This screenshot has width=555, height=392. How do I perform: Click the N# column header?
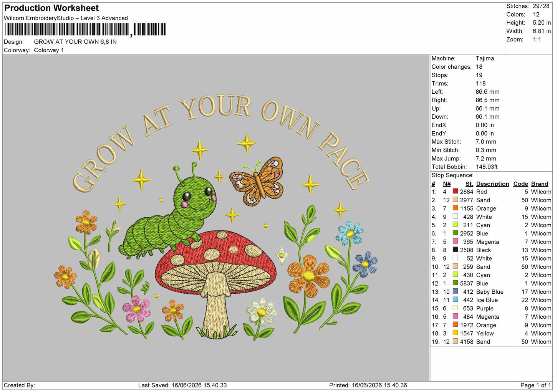click(x=446, y=184)
